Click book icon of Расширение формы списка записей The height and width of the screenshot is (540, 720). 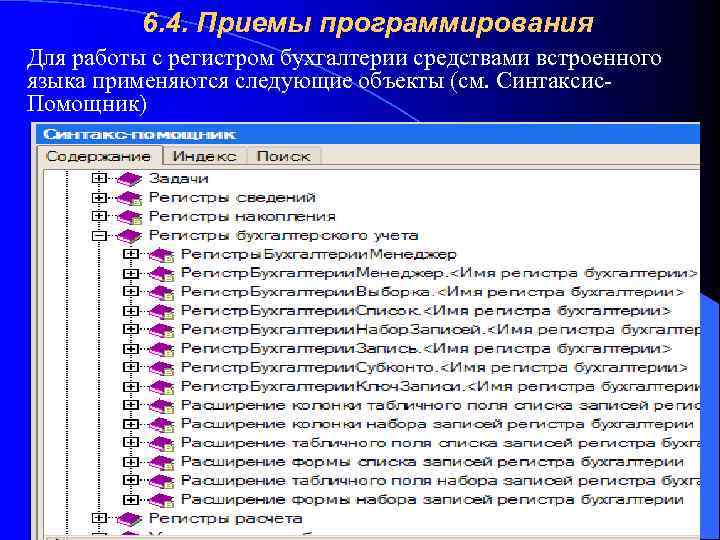(x=162, y=462)
